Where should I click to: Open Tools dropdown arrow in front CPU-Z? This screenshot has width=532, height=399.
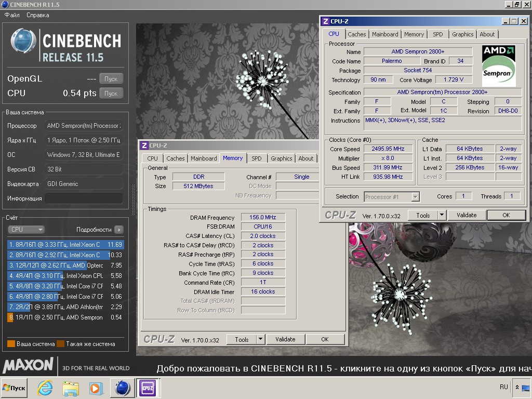click(442, 216)
